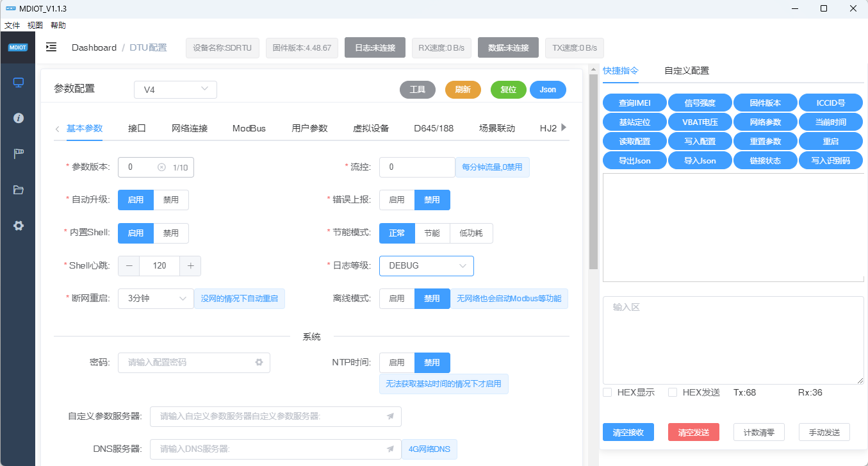Image resolution: width=868 pixels, height=466 pixels.
Task: Click the 密码 input field
Action: click(x=194, y=362)
